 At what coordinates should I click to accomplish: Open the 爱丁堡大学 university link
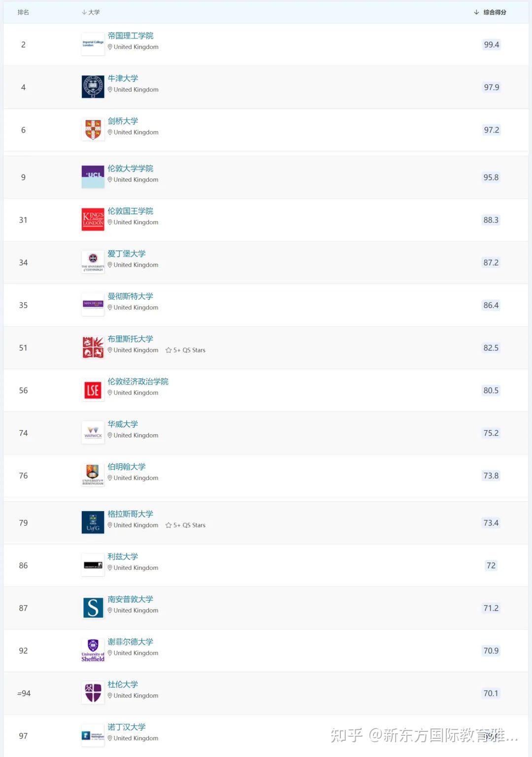[127, 254]
